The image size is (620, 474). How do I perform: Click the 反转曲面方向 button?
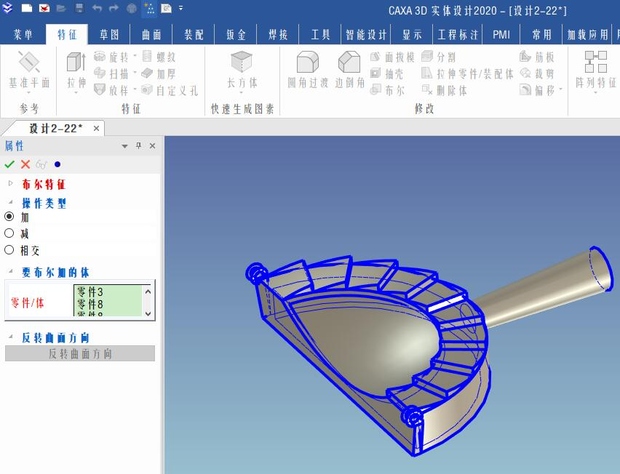click(x=80, y=353)
